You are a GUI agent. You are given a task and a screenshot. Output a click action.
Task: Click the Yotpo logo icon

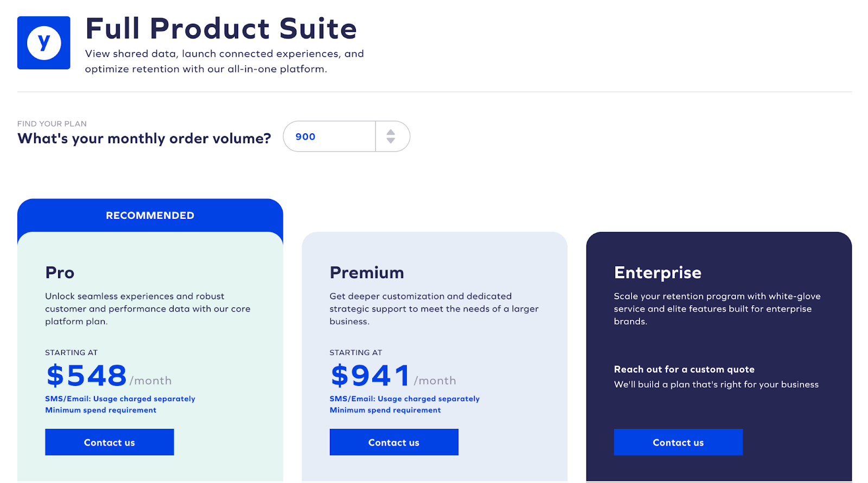tap(43, 43)
